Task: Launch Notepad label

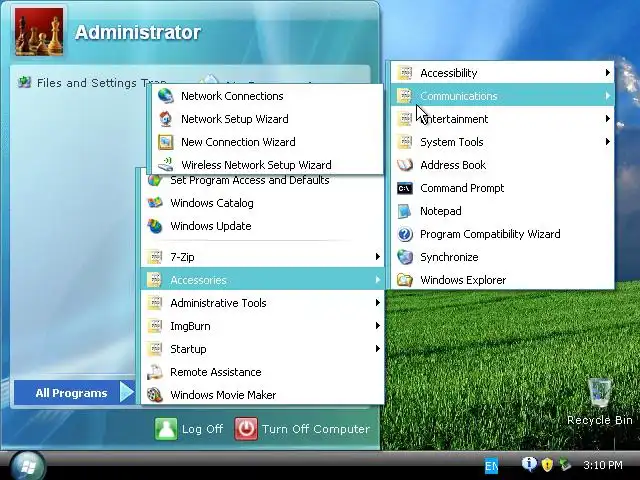Action: pyautogui.click(x=441, y=211)
